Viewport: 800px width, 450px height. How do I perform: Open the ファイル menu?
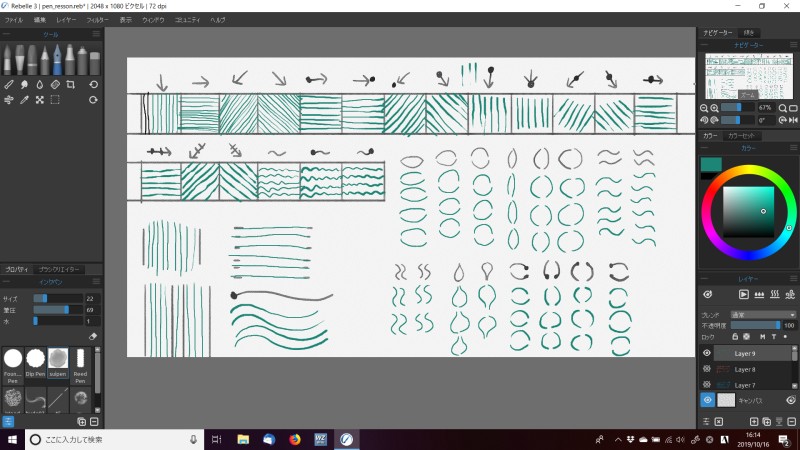click(14, 20)
